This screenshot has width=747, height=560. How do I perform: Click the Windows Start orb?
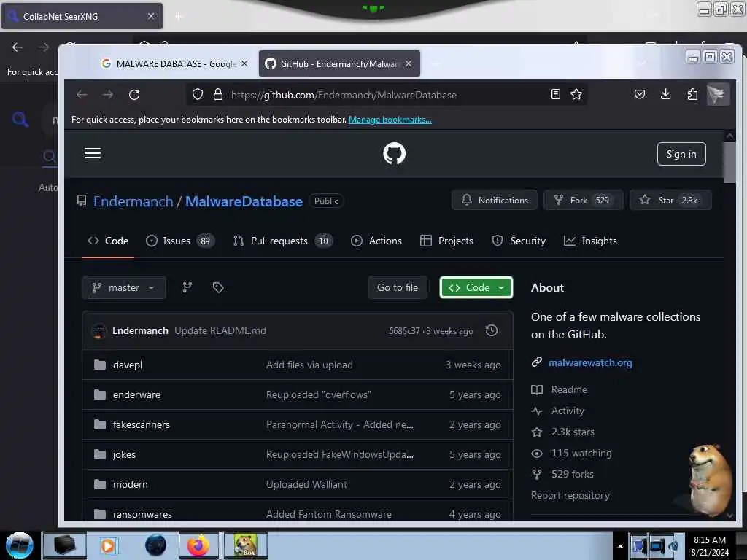click(x=19, y=545)
